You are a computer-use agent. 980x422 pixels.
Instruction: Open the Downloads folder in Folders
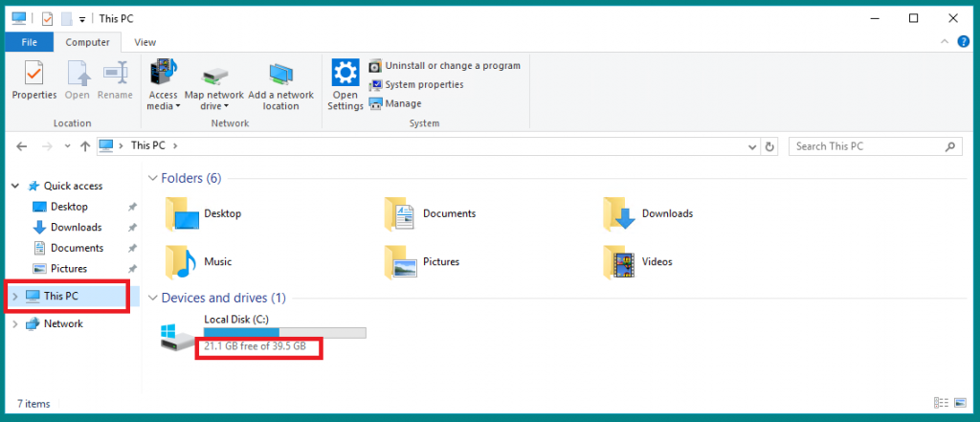649,213
